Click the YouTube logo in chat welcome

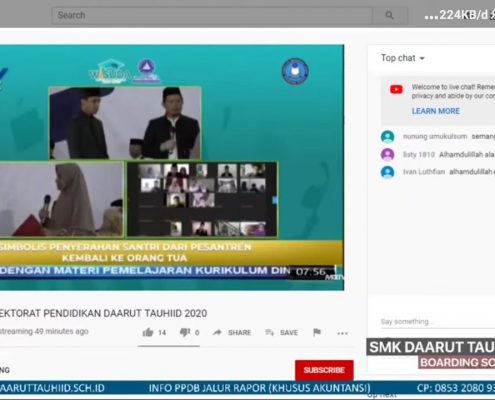click(x=396, y=89)
